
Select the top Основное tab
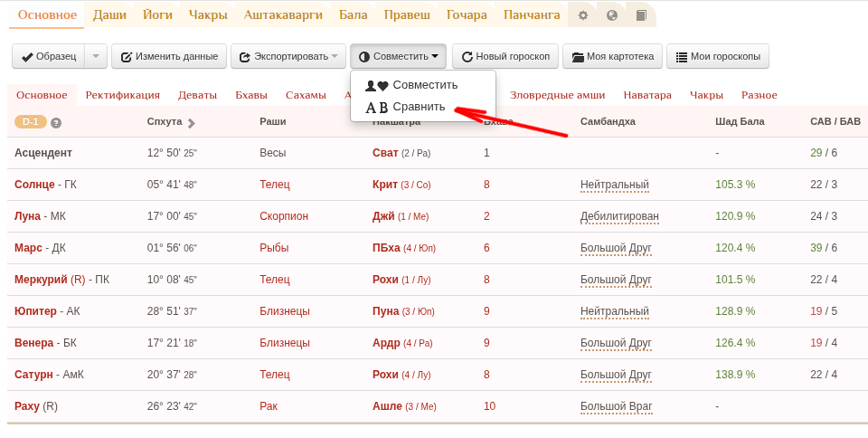click(47, 15)
